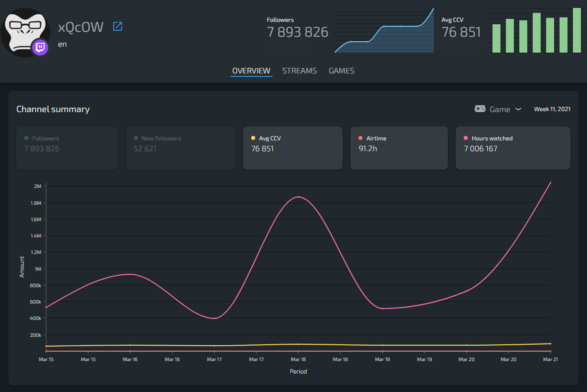Toggle the Hours watched metric card
587x392 pixels.
[x=513, y=148]
